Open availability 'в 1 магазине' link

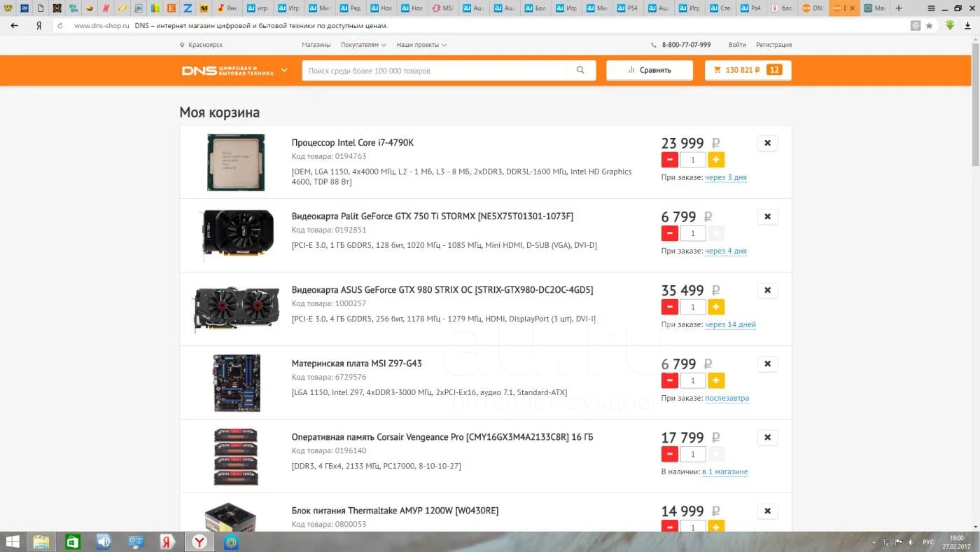pyautogui.click(x=725, y=471)
